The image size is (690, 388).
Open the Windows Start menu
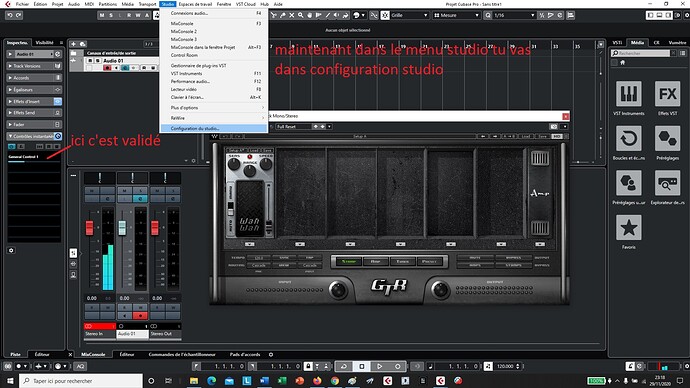click(x=10, y=381)
